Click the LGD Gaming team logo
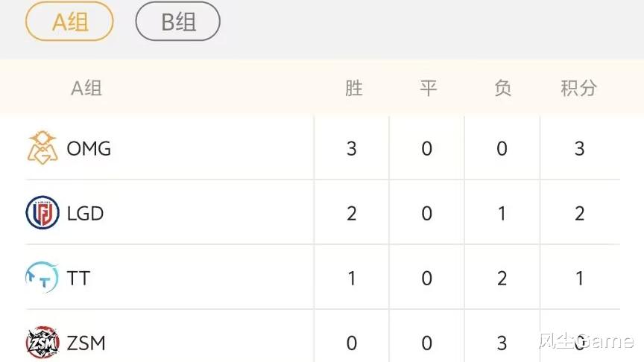The height and width of the screenshot is (362, 644). click(x=43, y=213)
